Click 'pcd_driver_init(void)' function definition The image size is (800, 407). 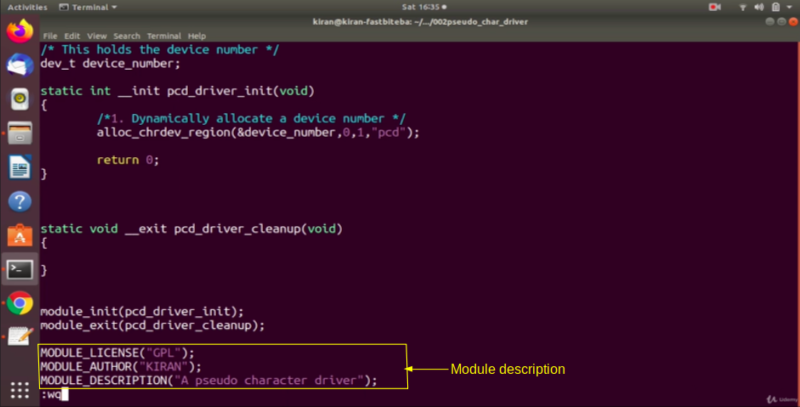click(241, 91)
